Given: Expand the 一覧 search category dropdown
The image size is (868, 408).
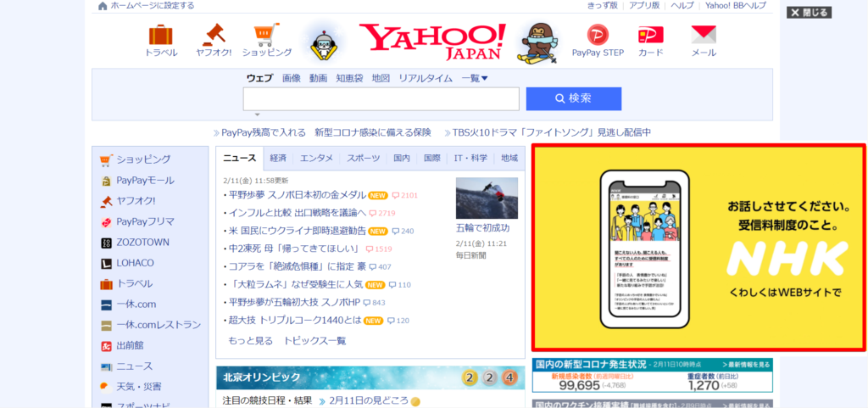Looking at the screenshot, I should [x=475, y=79].
